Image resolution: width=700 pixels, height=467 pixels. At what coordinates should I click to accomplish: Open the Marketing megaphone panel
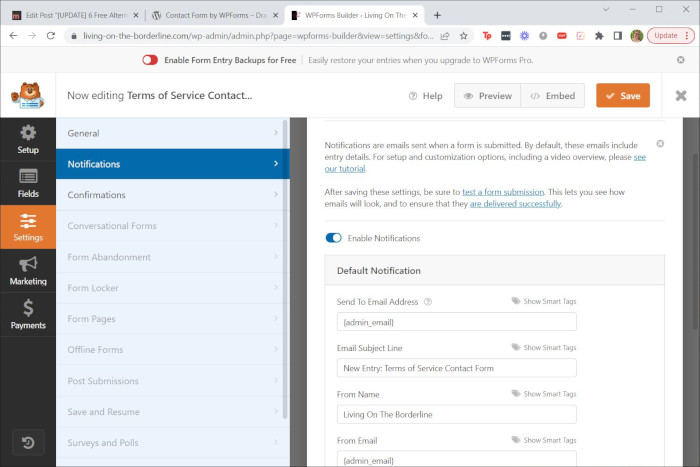(x=28, y=271)
